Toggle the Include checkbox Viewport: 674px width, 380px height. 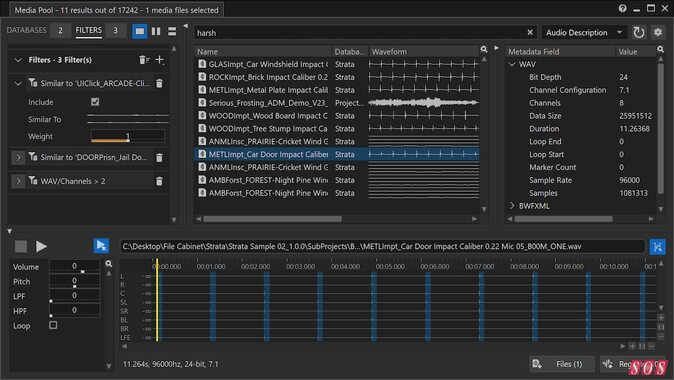95,102
